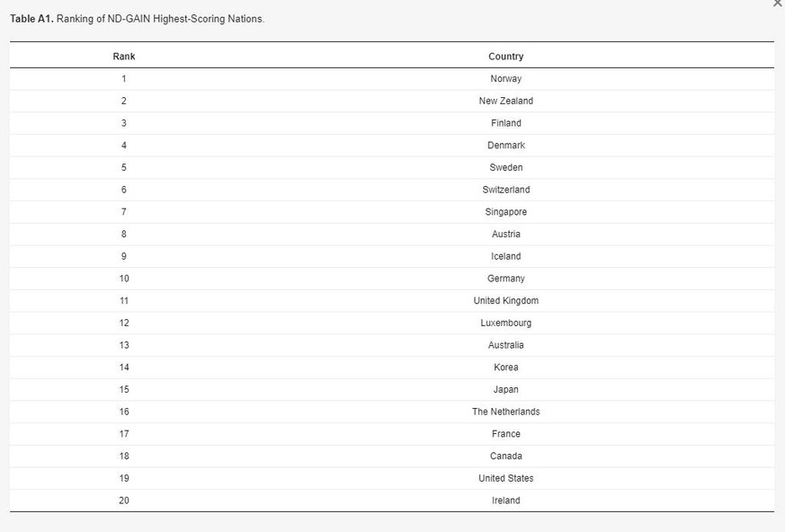Viewport: 785px width, 532px height.
Task: Click on Finland in the Country column
Action: pyautogui.click(x=505, y=123)
